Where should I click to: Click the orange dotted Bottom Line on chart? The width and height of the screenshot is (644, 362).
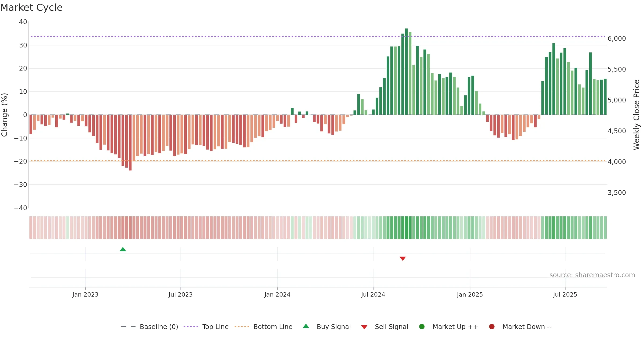pyautogui.click(x=318, y=161)
